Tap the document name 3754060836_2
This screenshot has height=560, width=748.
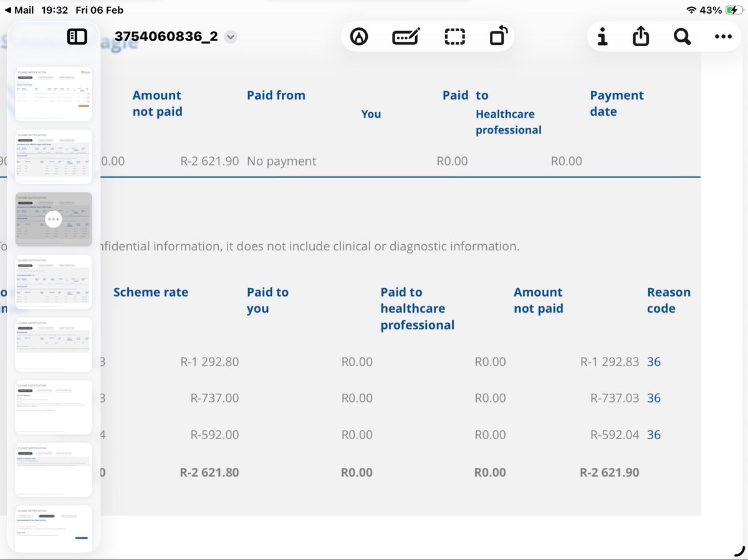click(x=166, y=37)
